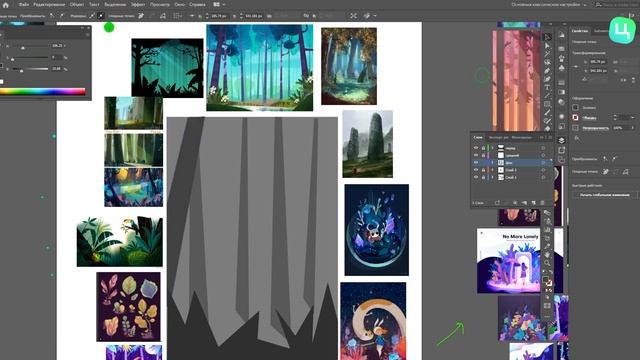
Task: Click the align options icon in control bar
Action: (x=178, y=16)
